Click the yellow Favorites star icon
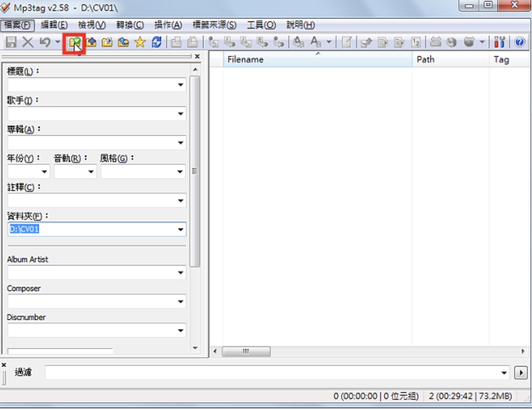The image size is (532, 410). pos(140,42)
